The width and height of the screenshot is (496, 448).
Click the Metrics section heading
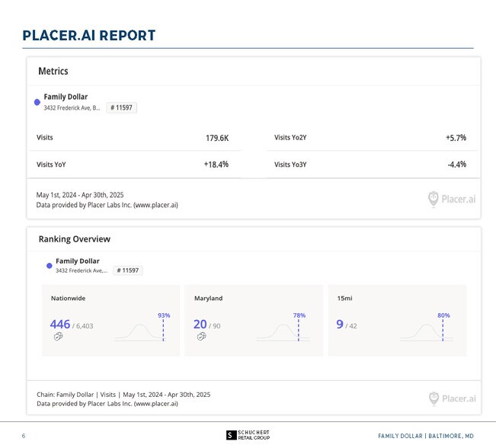coord(53,71)
